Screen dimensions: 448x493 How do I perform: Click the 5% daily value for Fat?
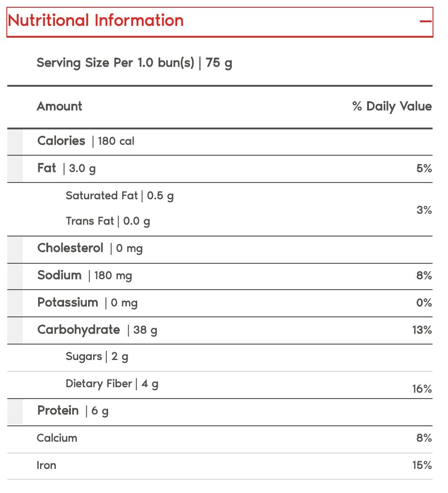pos(424,168)
